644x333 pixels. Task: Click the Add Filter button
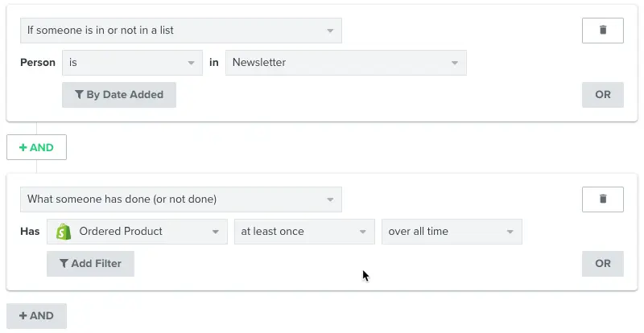[x=90, y=264]
